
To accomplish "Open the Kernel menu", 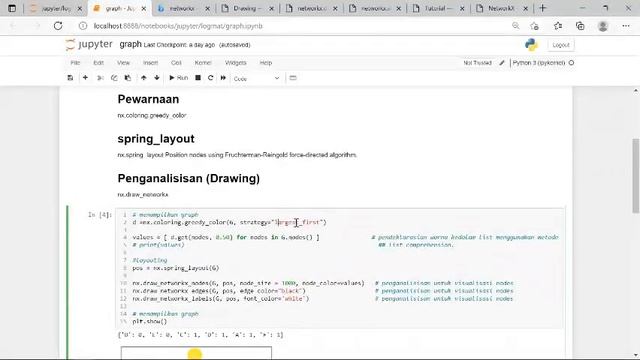I will pyautogui.click(x=203, y=63).
